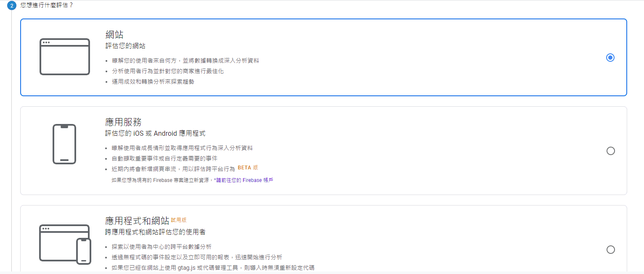Click the 跨應用程式和網站評估您的使用者 subtitle
Viewport: 644px width, 274px height.
pos(155,232)
